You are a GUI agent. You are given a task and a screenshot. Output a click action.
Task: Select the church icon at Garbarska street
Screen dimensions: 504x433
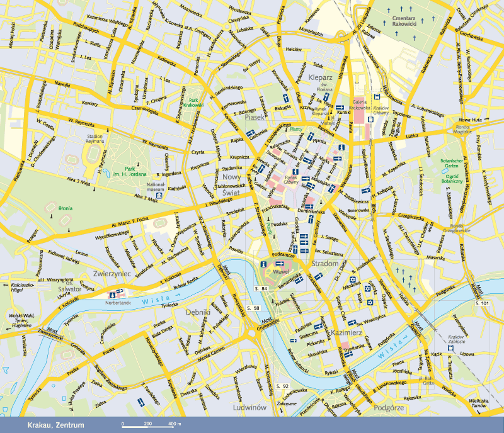click(250, 132)
